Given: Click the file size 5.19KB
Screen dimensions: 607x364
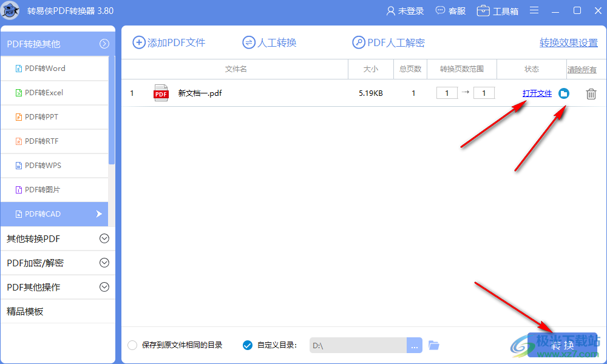Looking at the screenshot, I should (370, 93).
